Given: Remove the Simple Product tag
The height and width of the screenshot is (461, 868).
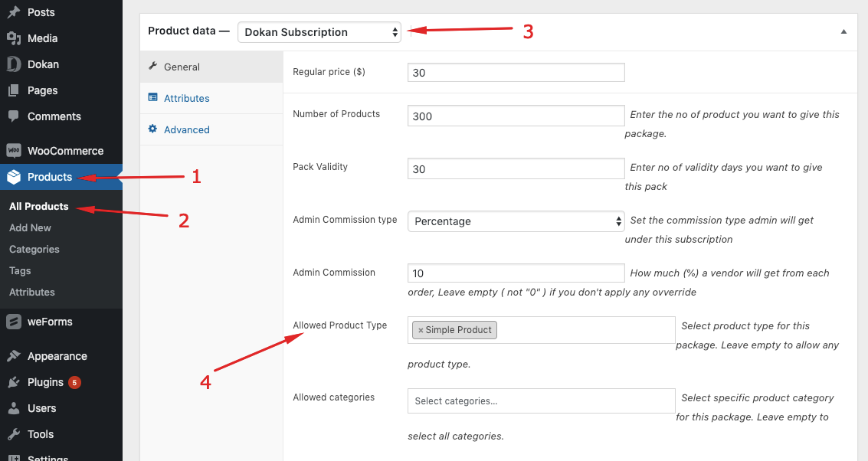Looking at the screenshot, I should [421, 330].
